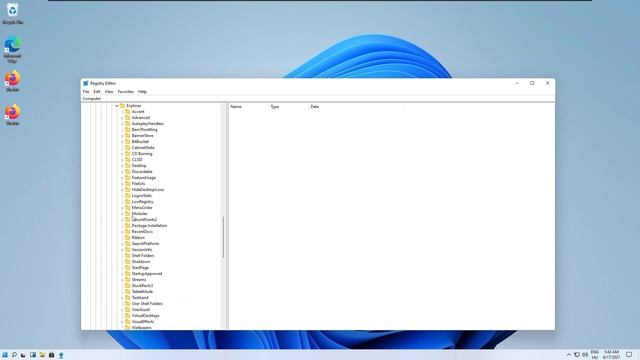Select the UserAssist key

[x=141, y=309]
